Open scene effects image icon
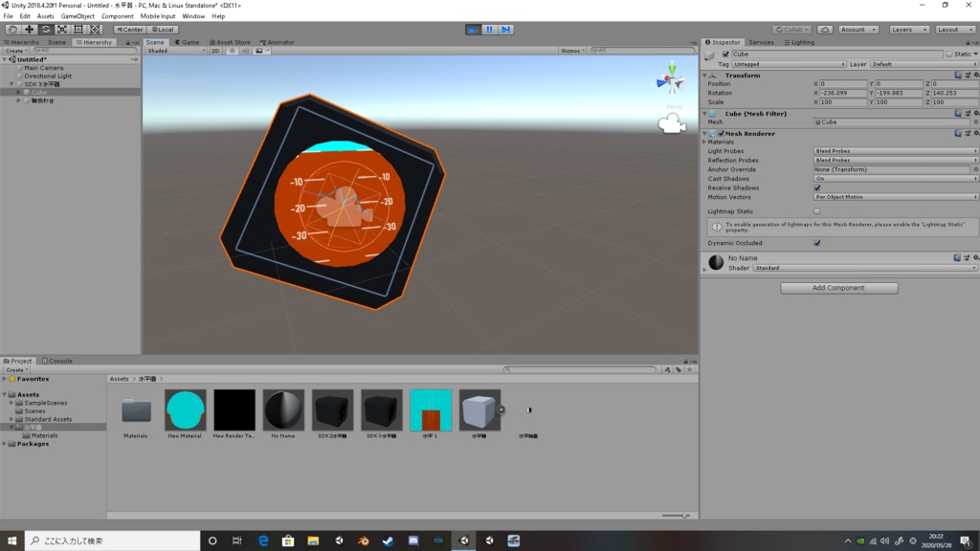Image resolution: width=980 pixels, height=551 pixels. 258,51
